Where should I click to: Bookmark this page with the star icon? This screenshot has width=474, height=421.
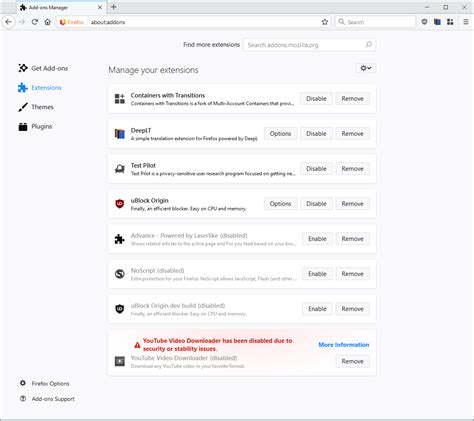325,22
